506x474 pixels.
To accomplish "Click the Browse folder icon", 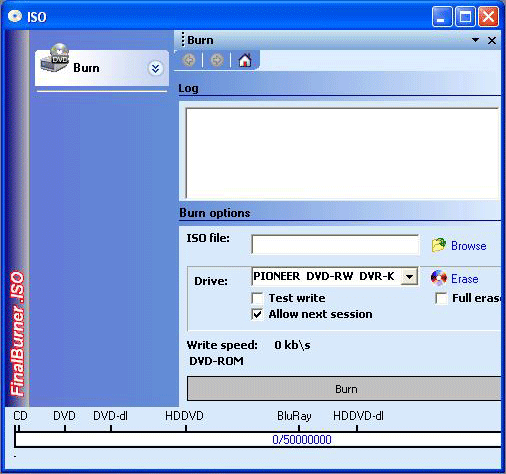I will click(x=439, y=245).
